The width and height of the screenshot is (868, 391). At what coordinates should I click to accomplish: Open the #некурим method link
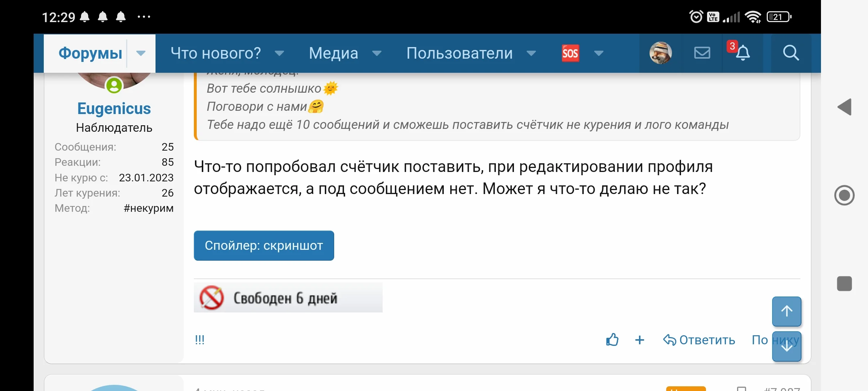[x=148, y=208]
